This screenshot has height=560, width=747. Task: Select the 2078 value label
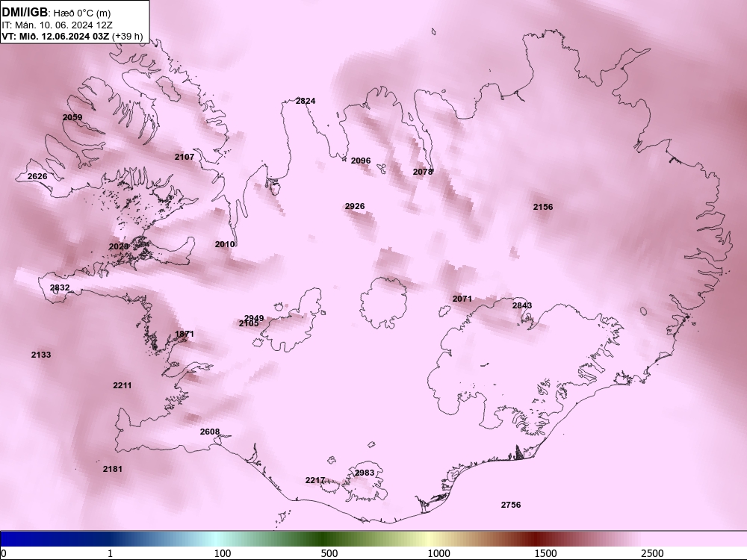click(423, 172)
